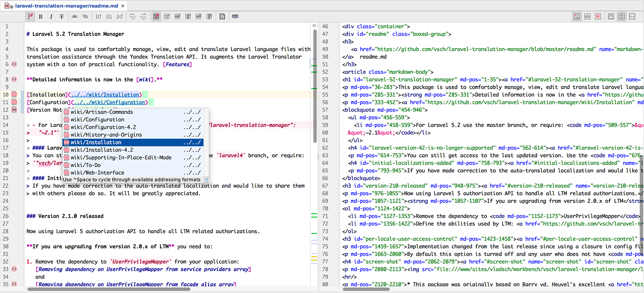Click the warning gutter icon on line 35

point(14,284)
